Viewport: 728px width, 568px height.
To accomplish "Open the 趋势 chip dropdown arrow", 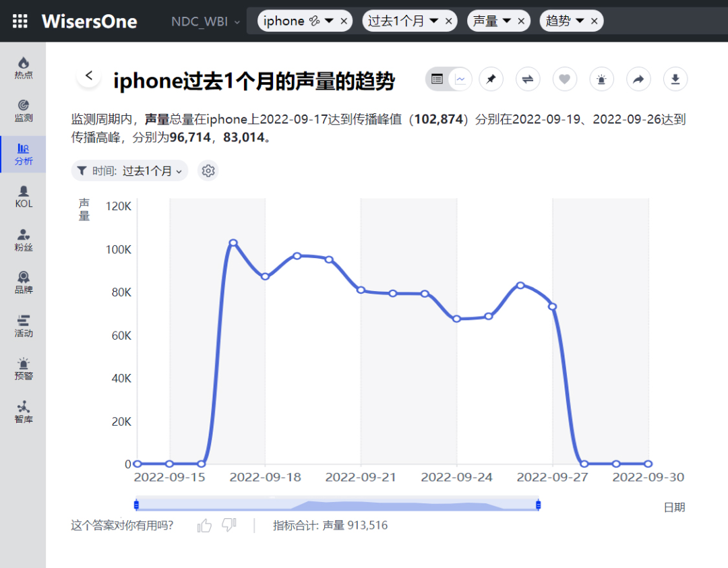I will pyautogui.click(x=580, y=21).
